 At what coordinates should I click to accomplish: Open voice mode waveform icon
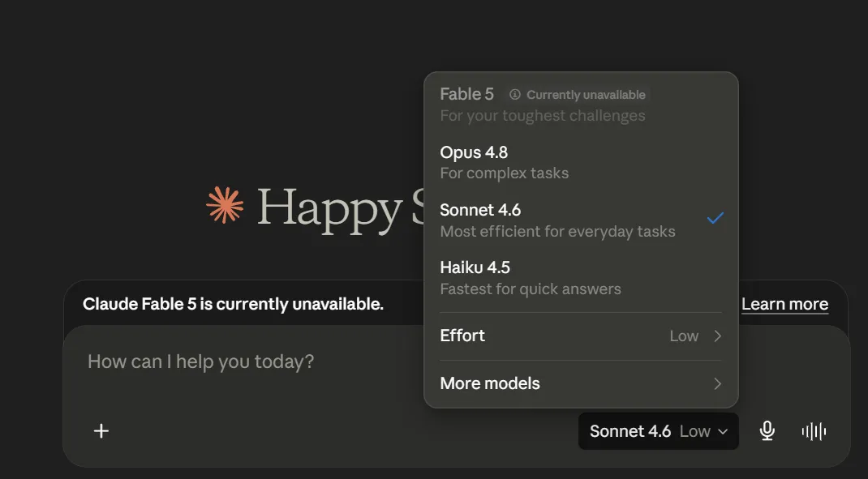[814, 431]
